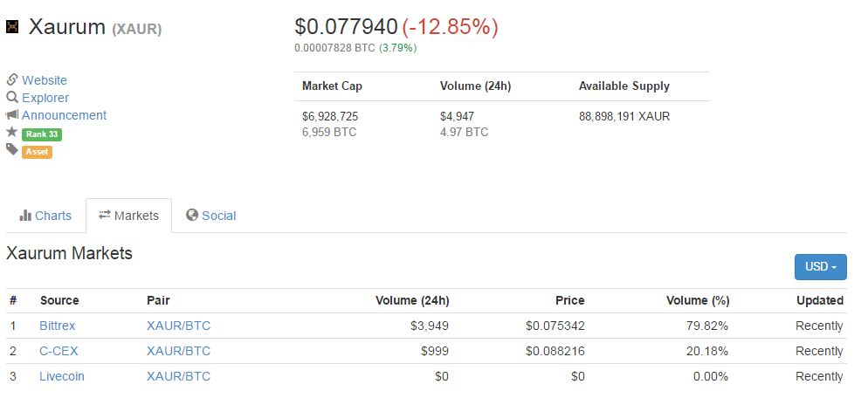The image size is (868, 398).
Task: Click the globe icon on the Social tab
Action: pyautogui.click(x=192, y=216)
